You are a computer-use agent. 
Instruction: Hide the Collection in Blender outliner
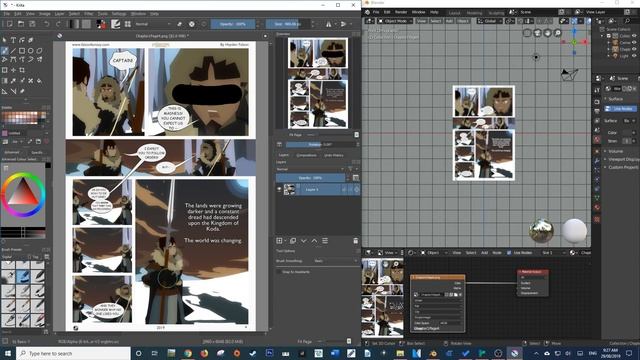(634, 36)
